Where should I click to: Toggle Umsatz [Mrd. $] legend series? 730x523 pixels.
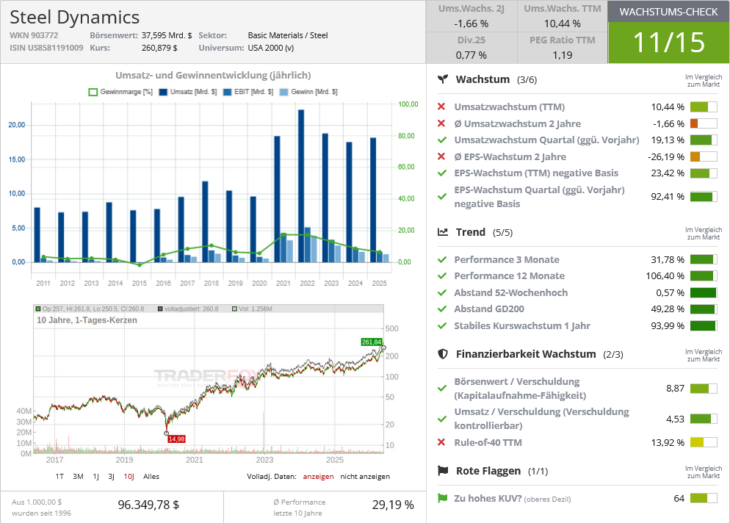188,92
